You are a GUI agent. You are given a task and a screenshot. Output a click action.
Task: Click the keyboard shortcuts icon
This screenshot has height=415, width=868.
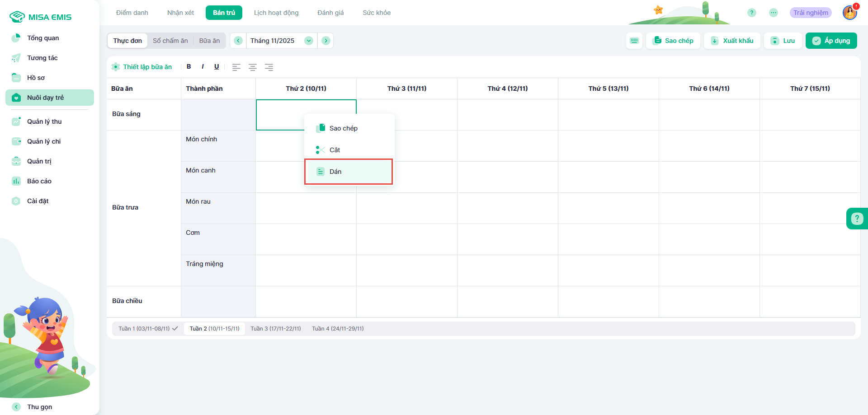tap(634, 41)
